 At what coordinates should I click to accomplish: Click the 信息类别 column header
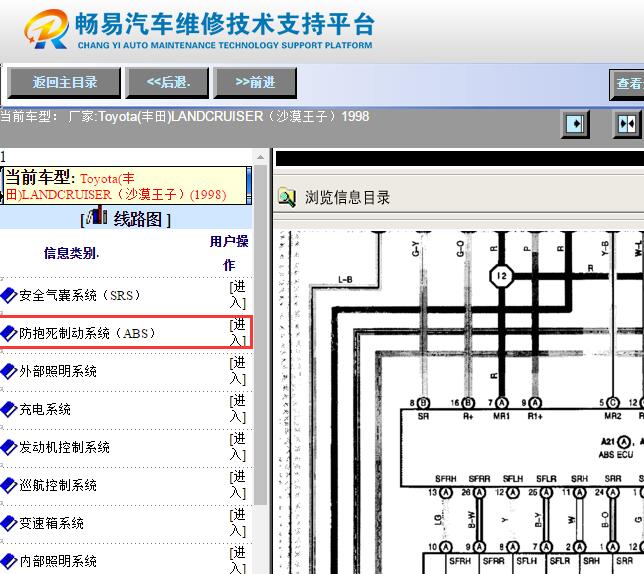point(71,253)
